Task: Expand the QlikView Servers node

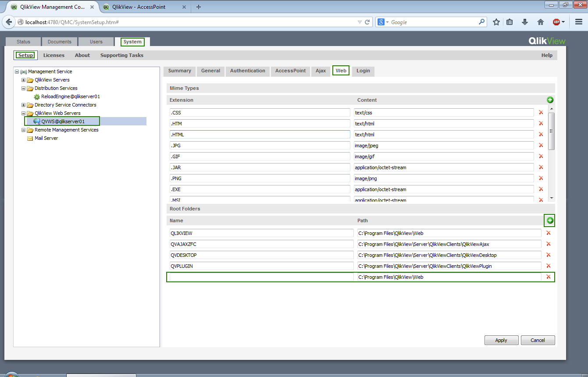Action: pos(24,80)
